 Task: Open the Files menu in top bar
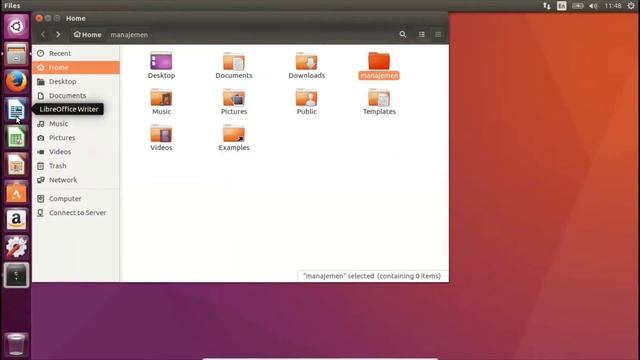click(x=12, y=6)
